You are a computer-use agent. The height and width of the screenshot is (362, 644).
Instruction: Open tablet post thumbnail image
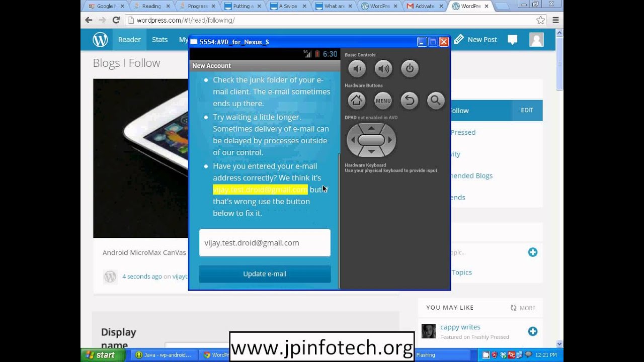pos(140,158)
